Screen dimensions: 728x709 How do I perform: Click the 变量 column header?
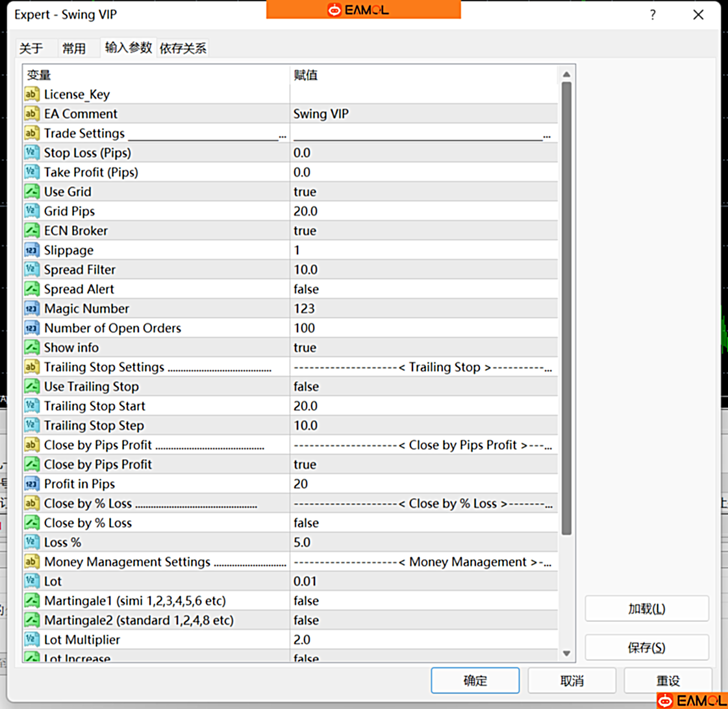(39, 75)
